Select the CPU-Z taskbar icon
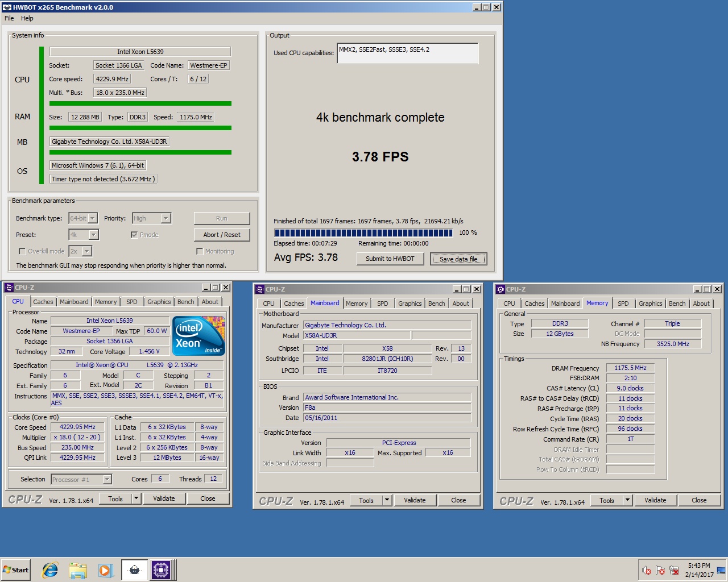 click(x=161, y=570)
